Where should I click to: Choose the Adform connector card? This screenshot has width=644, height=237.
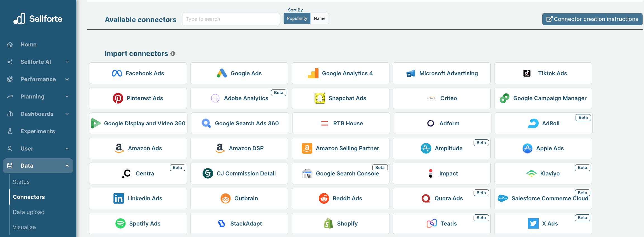coord(443,123)
